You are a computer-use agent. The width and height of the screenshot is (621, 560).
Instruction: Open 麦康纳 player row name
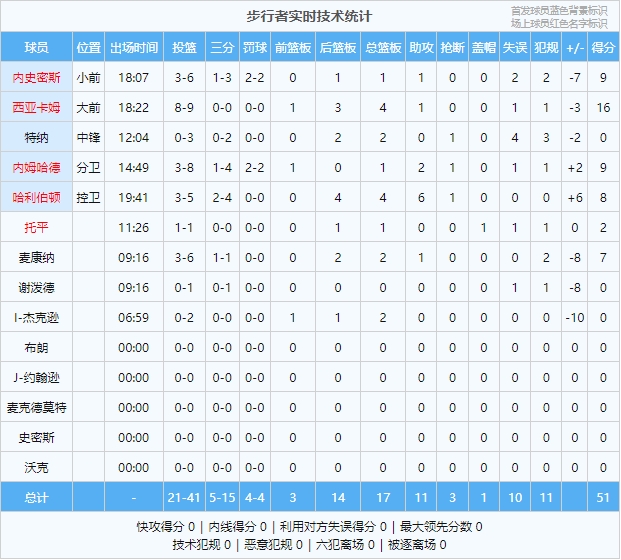tap(36, 257)
